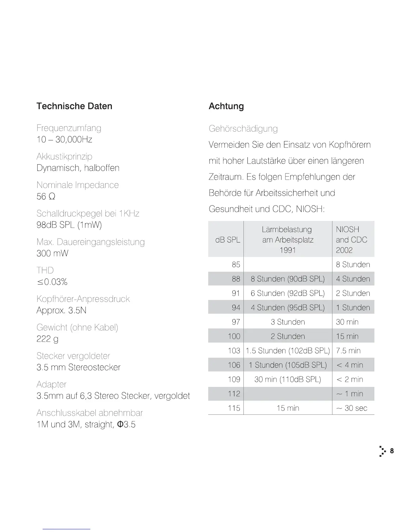The image size is (411, 532).
Task: Click the page number 8
Action: click(392, 451)
